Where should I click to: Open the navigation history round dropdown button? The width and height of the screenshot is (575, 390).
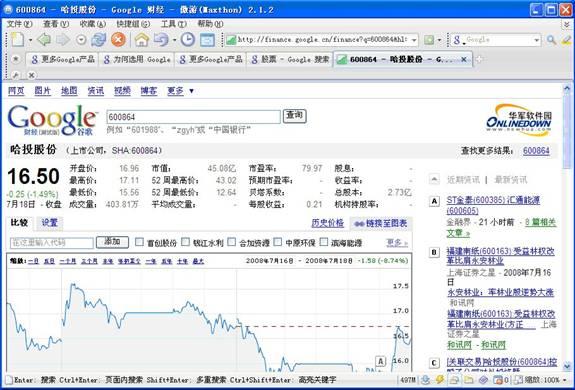81,40
